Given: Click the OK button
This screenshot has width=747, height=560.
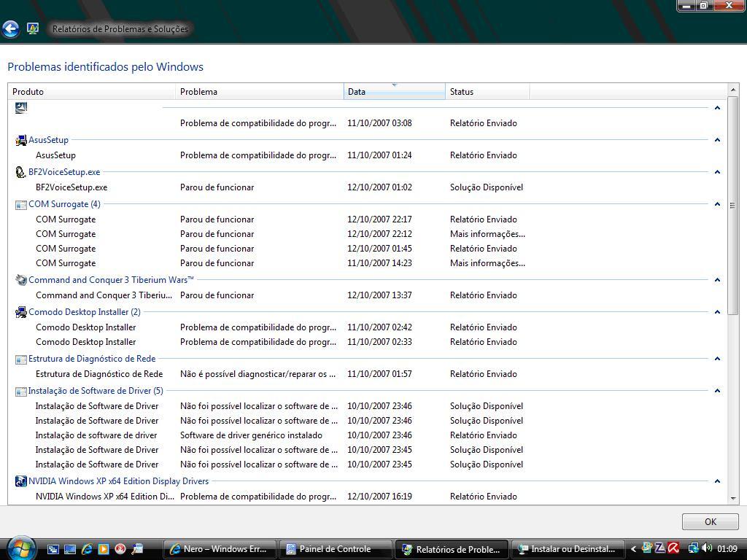Looking at the screenshot, I should [710, 522].
